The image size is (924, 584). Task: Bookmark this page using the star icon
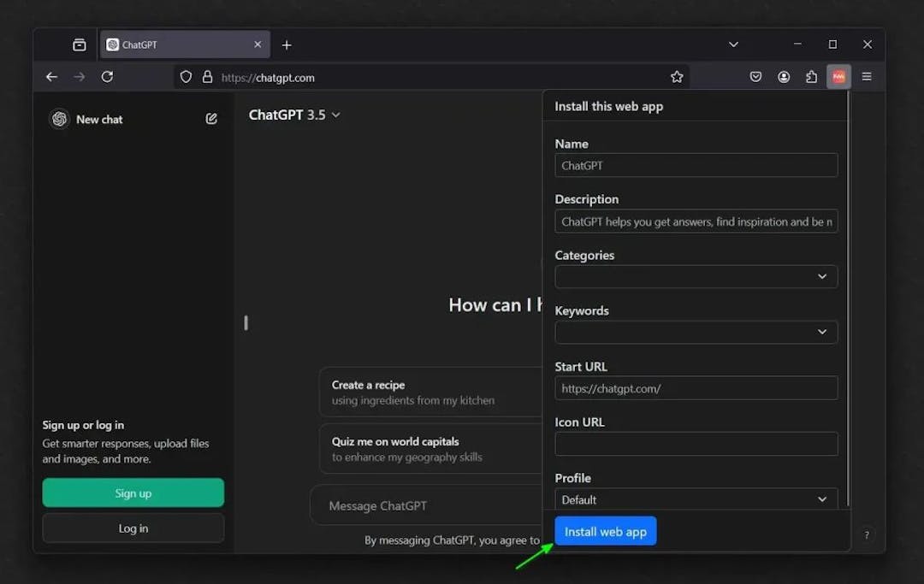677,76
